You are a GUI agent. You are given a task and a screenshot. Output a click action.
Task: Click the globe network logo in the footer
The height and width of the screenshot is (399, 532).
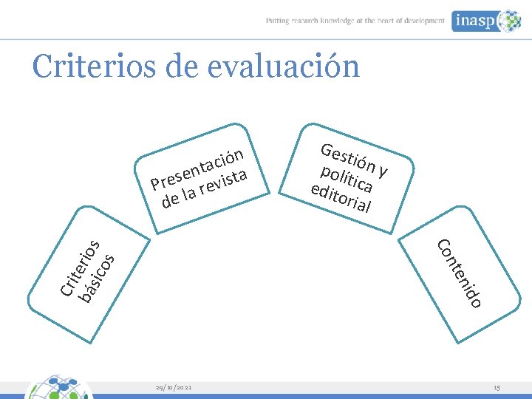click(x=58, y=386)
